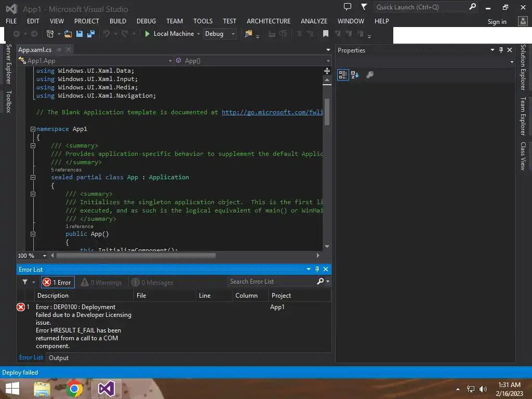The image size is (532, 399).
Task: Toggle the 1 Error filter button
Action: 57,282
